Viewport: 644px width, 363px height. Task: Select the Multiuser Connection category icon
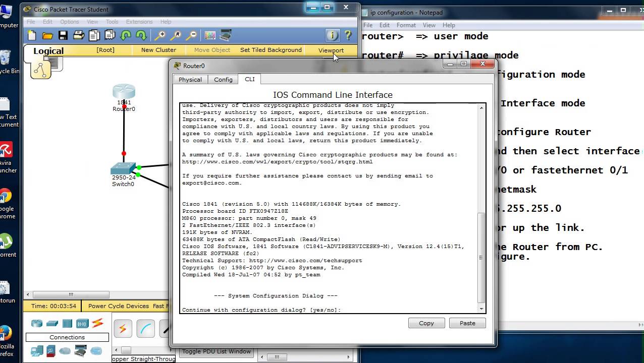(x=96, y=351)
